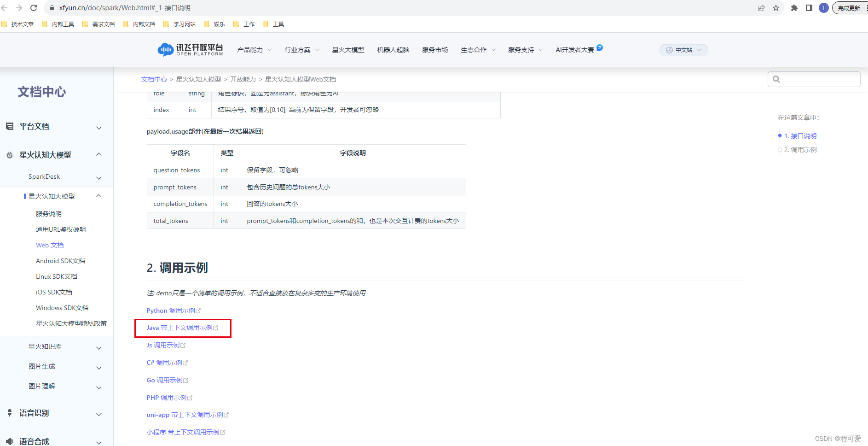Toggle the browser side panel icon
Screen dimensions: 868x446
point(809,8)
